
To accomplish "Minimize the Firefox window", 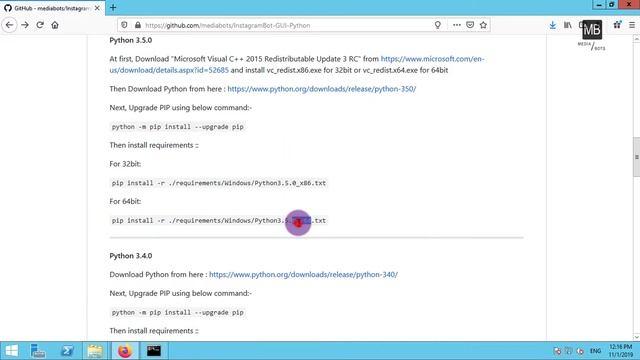I will click(599, 4).
